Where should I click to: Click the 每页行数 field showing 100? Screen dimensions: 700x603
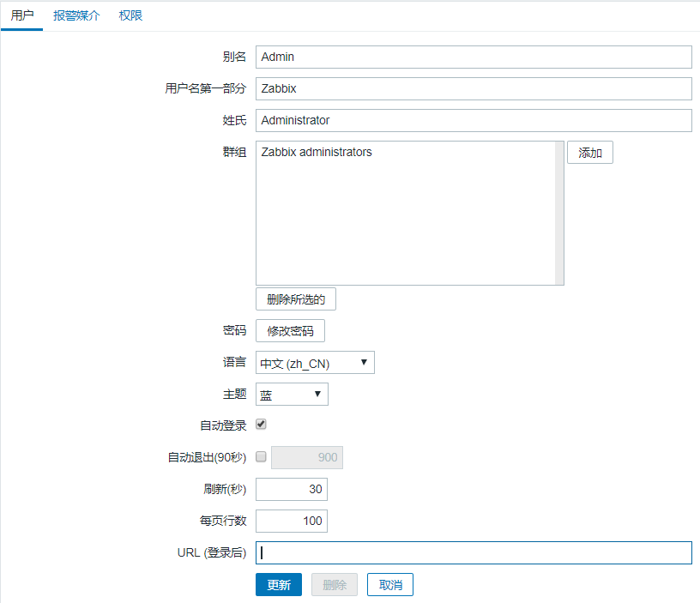point(292,521)
